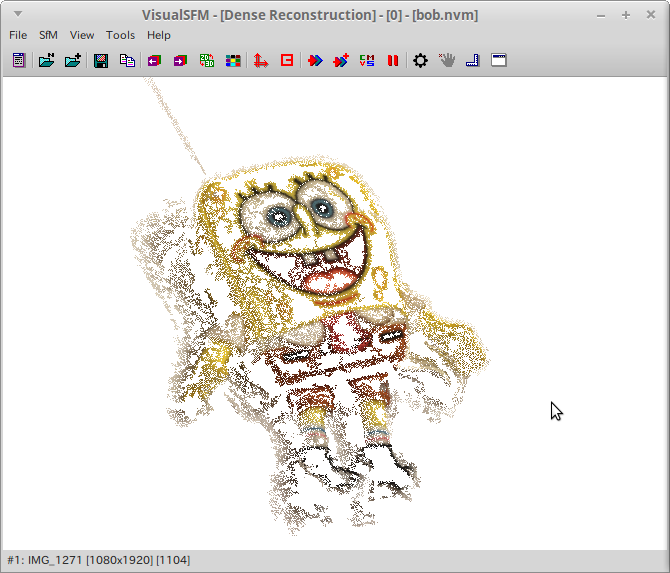Click the task viewer log icon
This screenshot has width=670, height=573.
coord(18,60)
